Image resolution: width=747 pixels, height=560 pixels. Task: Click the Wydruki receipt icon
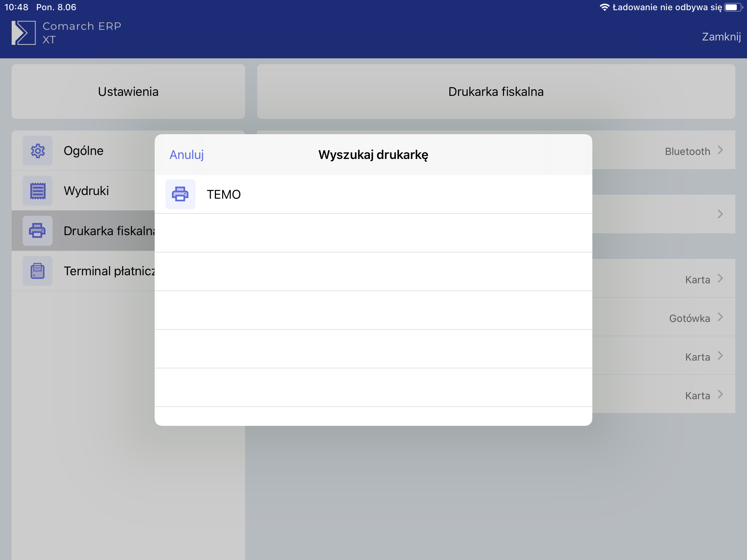point(38,191)
